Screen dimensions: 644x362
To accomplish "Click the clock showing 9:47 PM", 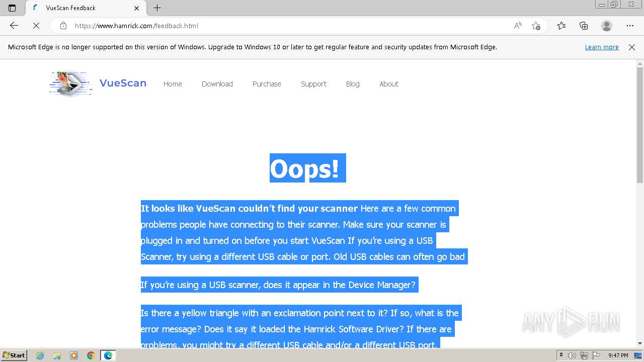I will (x=618, y=355).
